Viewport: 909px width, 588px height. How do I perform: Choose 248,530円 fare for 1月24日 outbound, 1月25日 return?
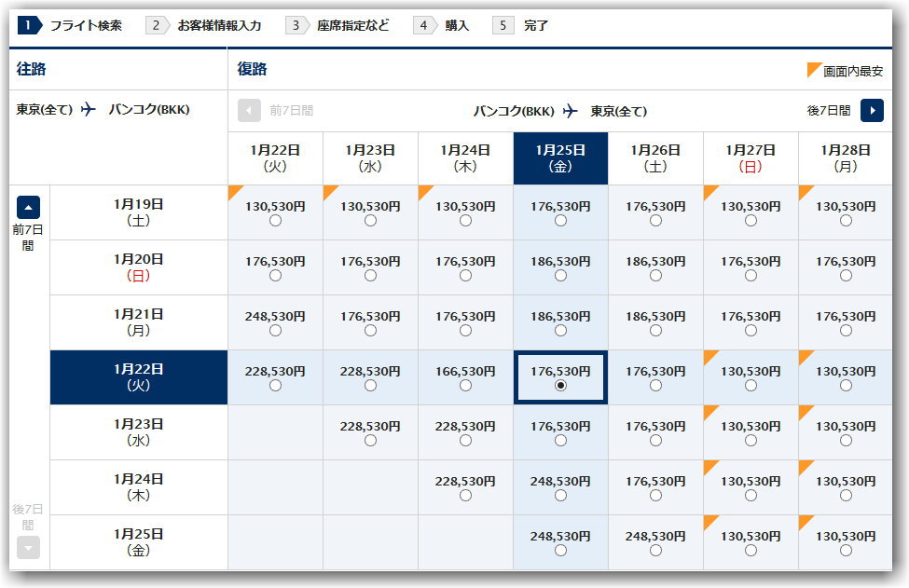click(560, 496)
